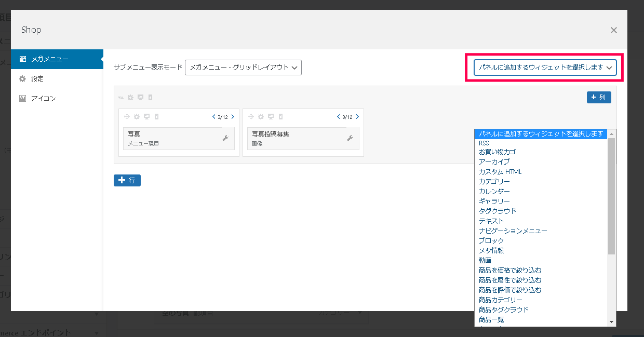Close the Shop dialog
Screen dimensions: 644x337
pos(614,30)
